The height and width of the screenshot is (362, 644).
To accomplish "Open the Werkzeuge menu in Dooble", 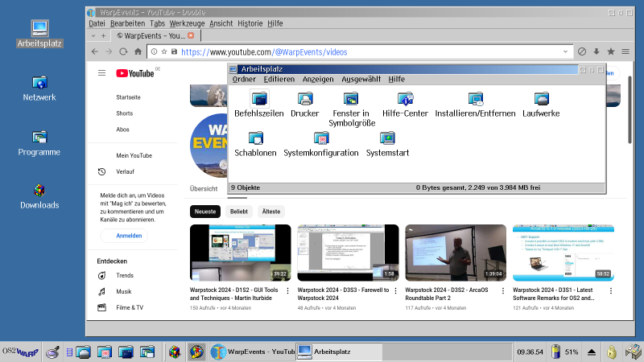I will pyautogui.click(x=187, y=23).
